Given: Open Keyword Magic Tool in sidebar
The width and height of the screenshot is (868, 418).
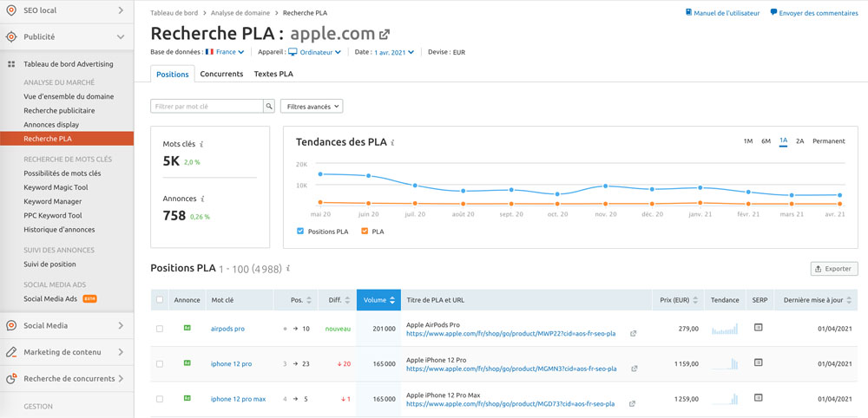Looking at the screenshot, I should (56, 187).
